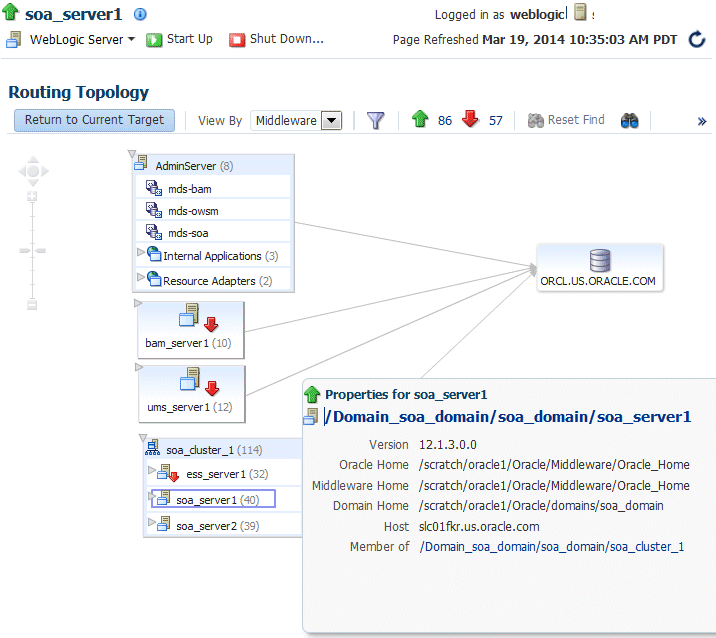Select the mds-soa data source
Screen dimensions: 716x638
pos(213,233)
